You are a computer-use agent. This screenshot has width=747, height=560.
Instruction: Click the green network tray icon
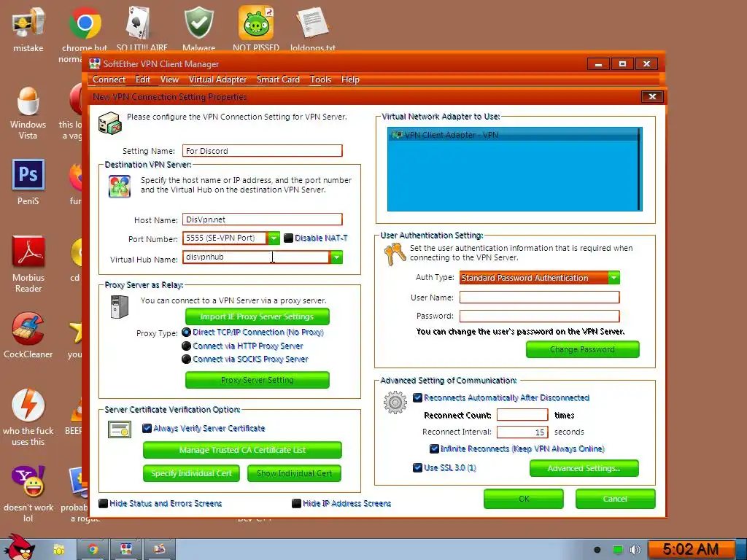(x=617, y=550)
